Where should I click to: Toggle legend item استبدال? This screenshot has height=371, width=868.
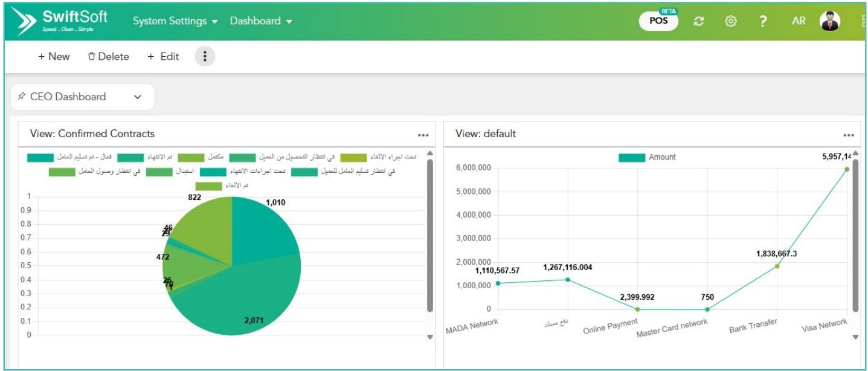[170, 172]
